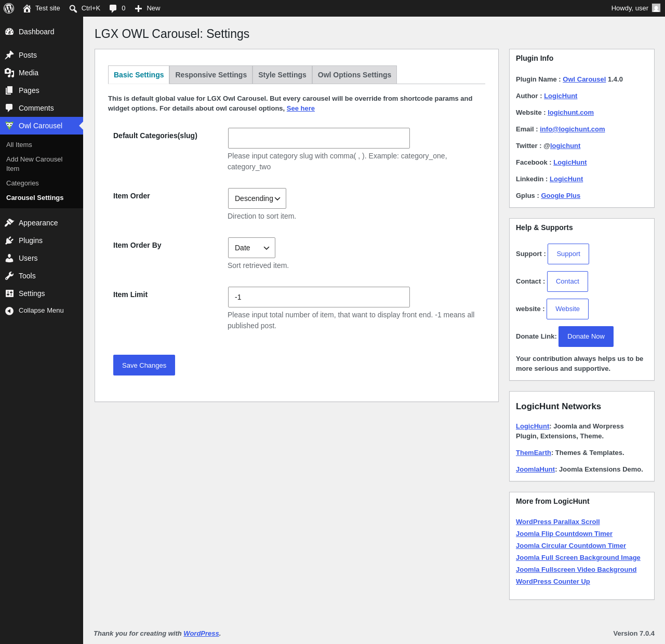Click the Support button
Image resolution: width=665 pixels, height=644 pixels.
click(568, 254)
